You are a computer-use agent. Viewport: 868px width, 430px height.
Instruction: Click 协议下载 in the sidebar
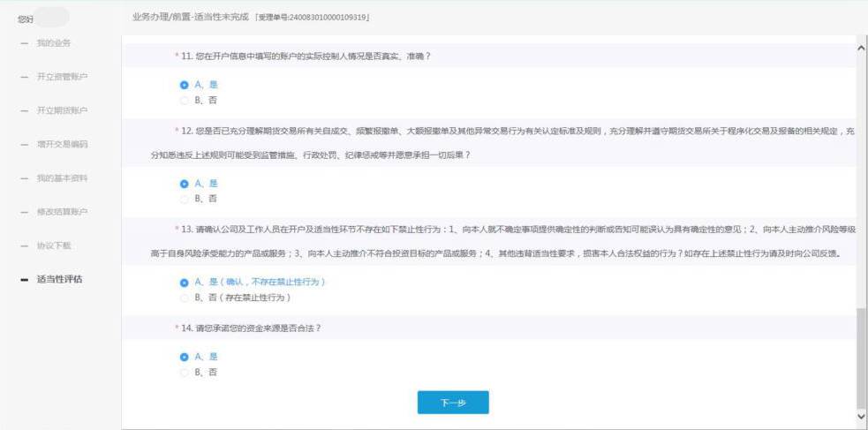53,245
